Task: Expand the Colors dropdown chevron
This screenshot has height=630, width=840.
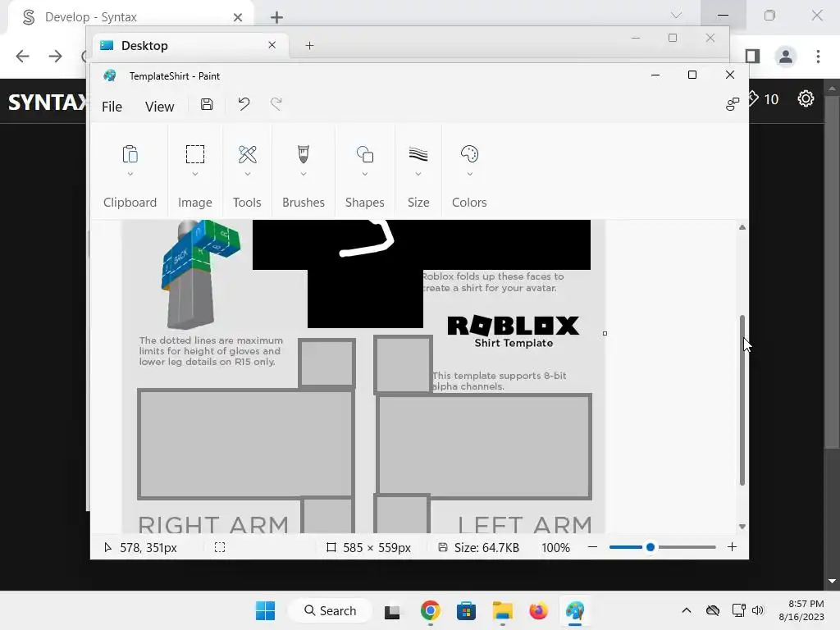Action: pos(469,174)
